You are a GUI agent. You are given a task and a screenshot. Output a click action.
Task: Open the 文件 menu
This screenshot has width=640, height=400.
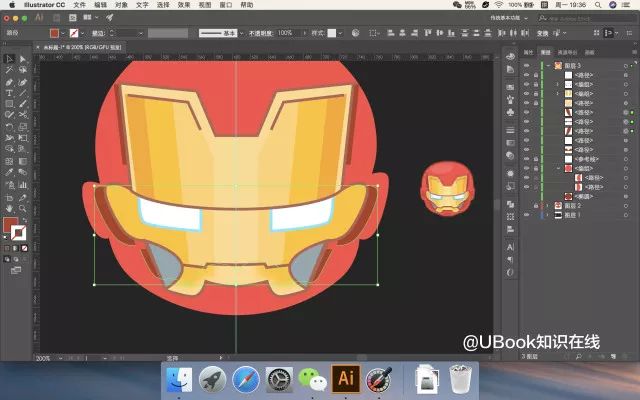pos(80,5)
